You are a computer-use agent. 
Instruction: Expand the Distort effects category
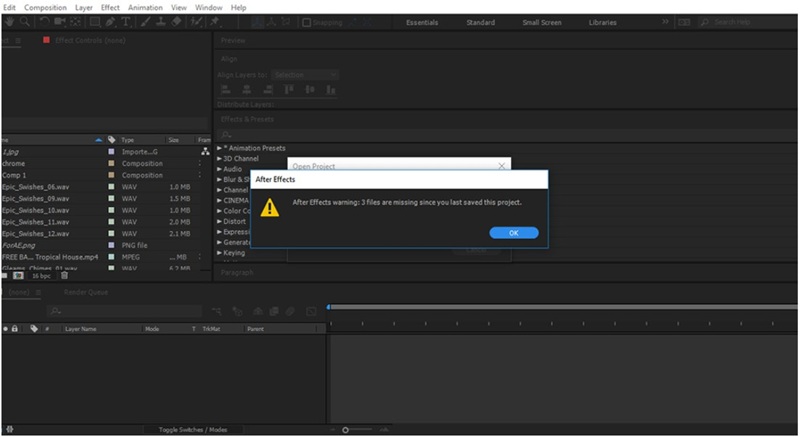[219, 221]
